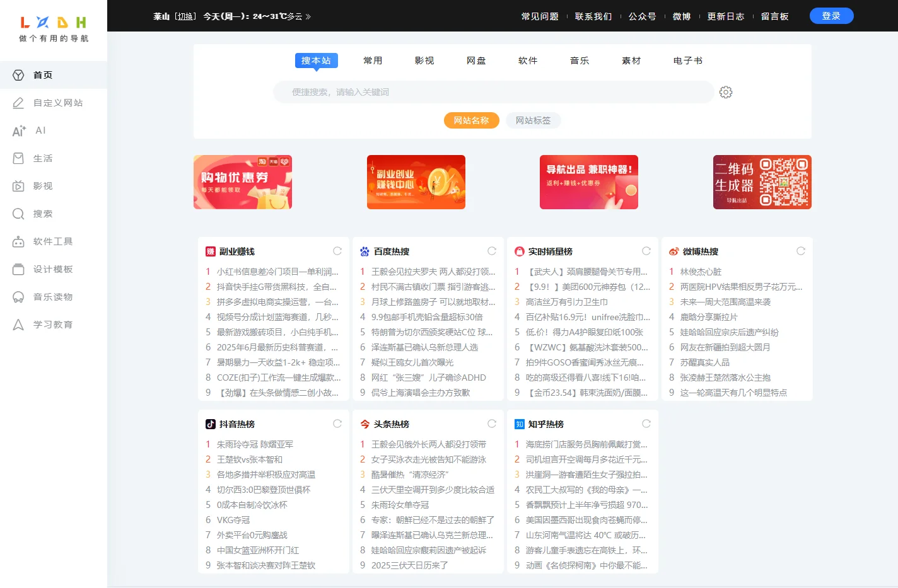898x588 pixels.
Task: Open the 二维码生成器 banner
Action: point(762,182)
